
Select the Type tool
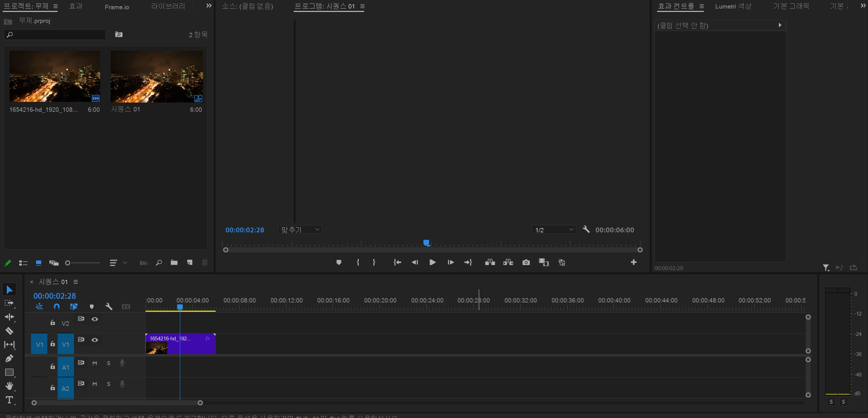[x=9, y=400]
